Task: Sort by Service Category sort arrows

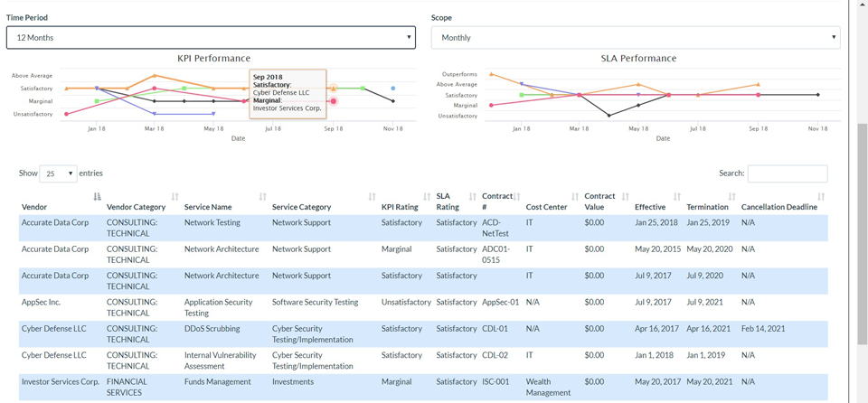Action: [x=372, y=196]
